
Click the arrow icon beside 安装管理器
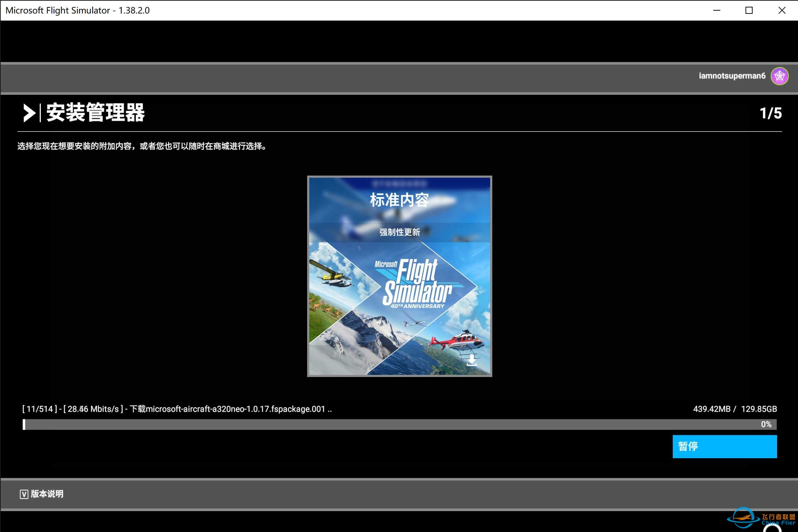tap(29, 113)
